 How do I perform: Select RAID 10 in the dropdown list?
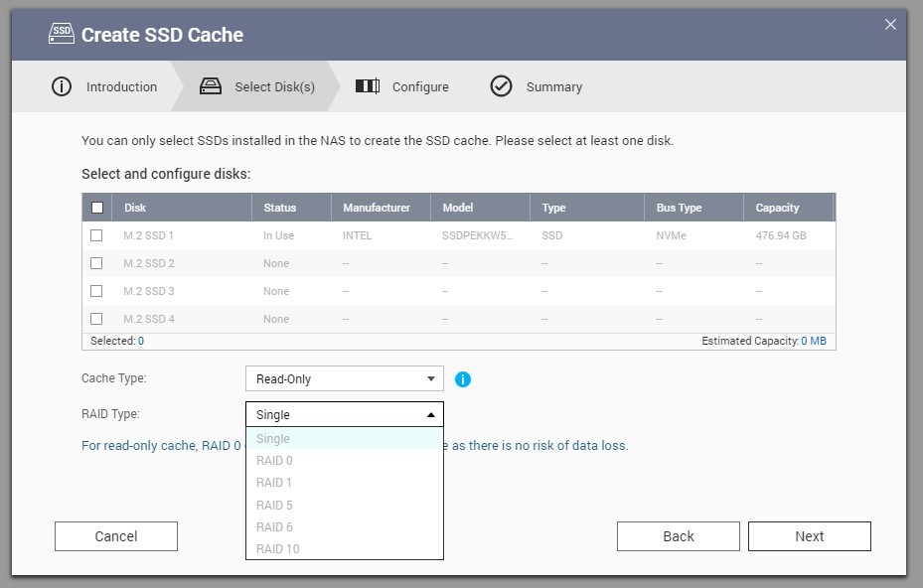tap(277, 549)
